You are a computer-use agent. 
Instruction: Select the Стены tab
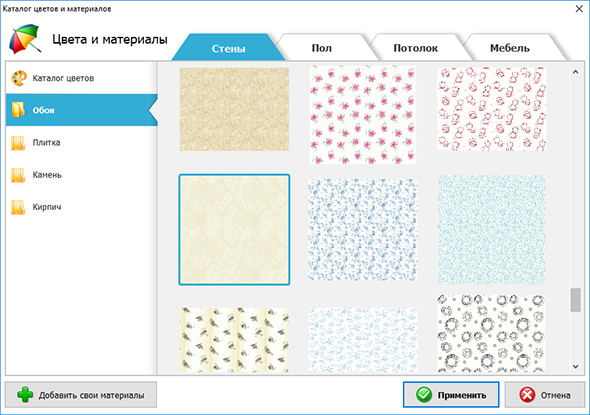point(228,47)
